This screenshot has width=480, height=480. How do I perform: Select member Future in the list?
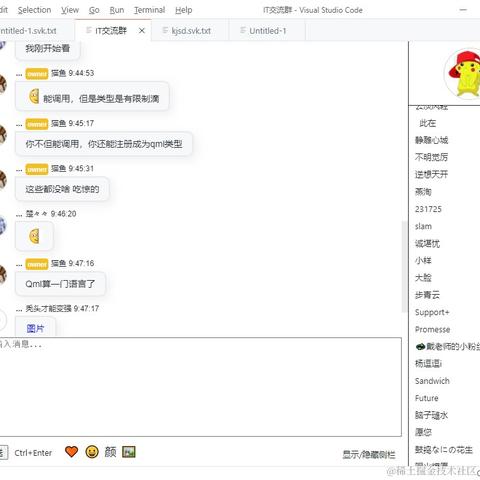click(x=426, y=398)
